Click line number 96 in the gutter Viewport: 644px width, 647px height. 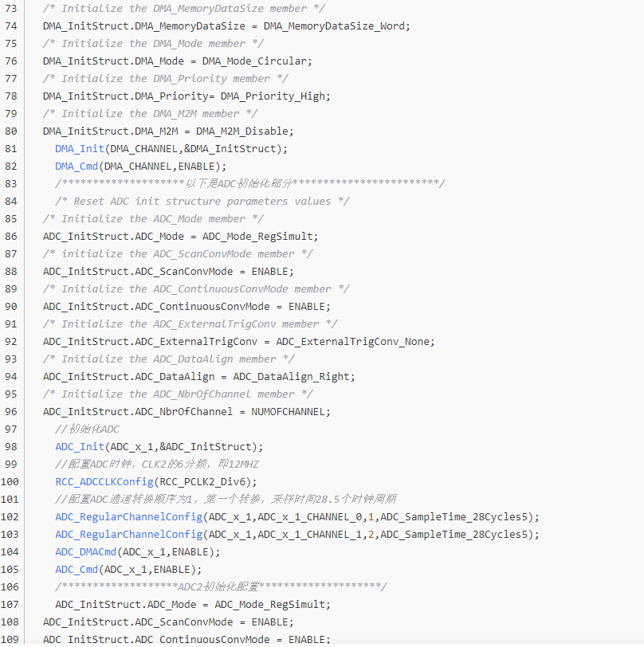pyautogui.click(x=10, y=412)
